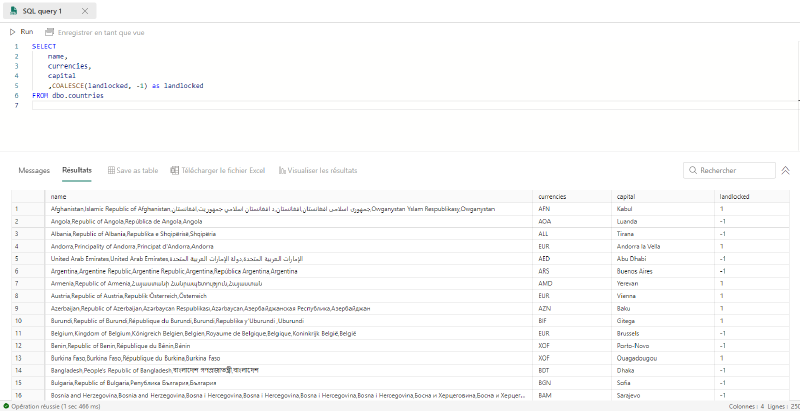The width and height of the screenshot is (800, 411).
Task: Select the Andorra la Vella cell
Action: 663,246
